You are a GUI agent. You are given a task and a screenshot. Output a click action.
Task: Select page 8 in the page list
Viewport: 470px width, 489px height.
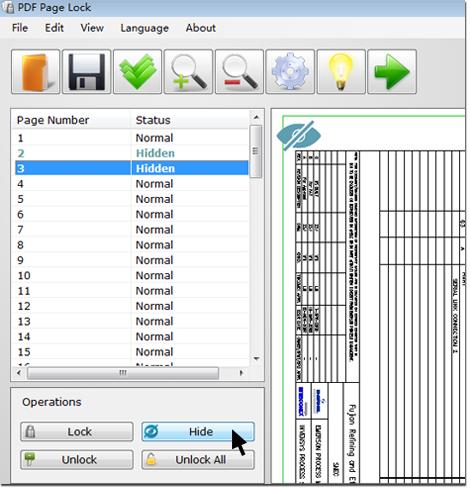tap(130, 245)
